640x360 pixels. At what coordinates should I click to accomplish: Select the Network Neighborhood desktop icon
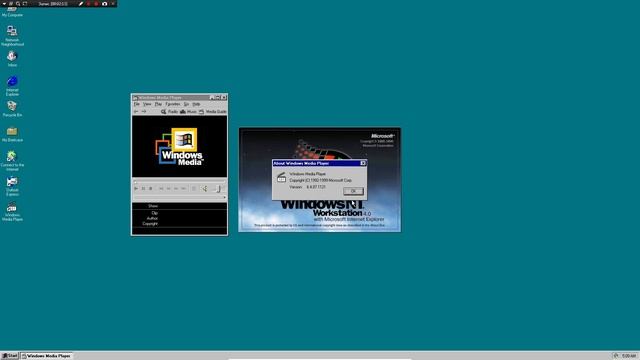[x=12, y=36]
